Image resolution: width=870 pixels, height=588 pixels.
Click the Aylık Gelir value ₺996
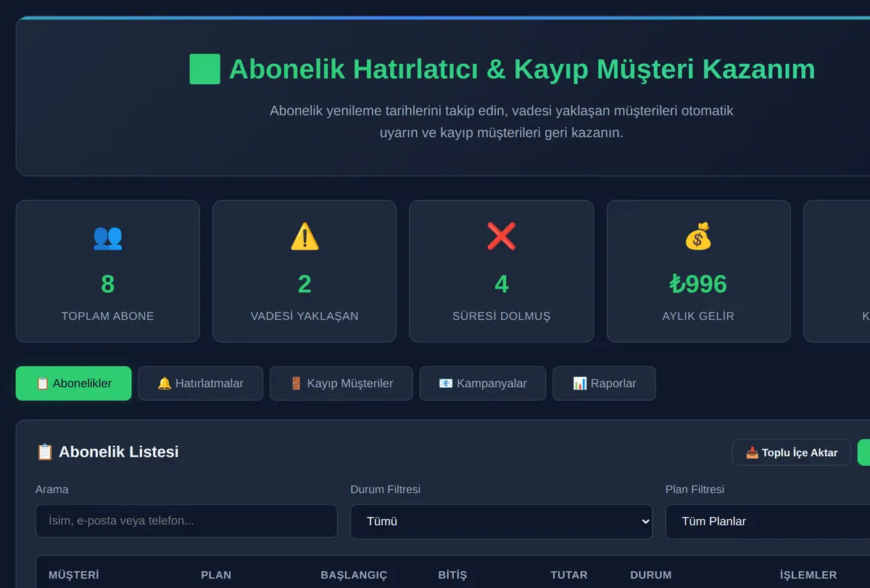(698, 283)
